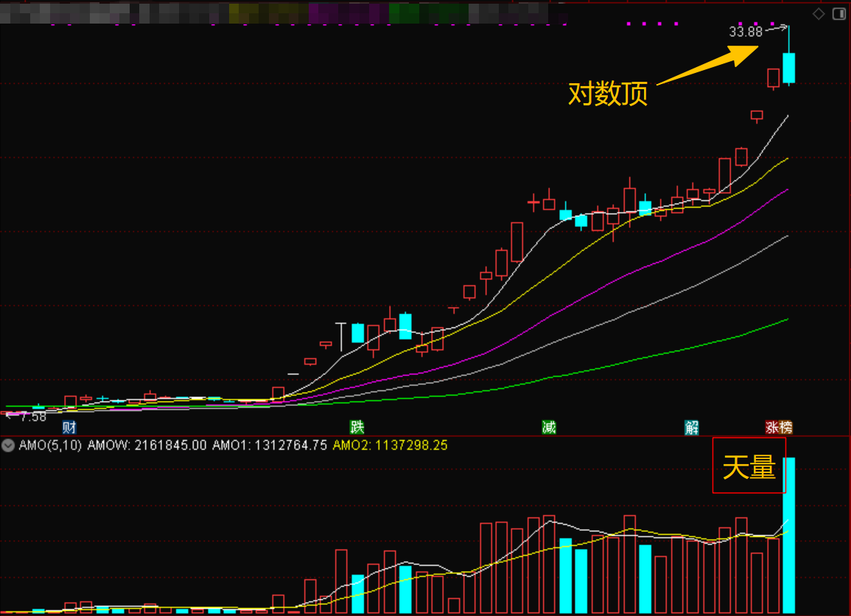Select the white AMO1 value label
Viewport: 851px width, 616px height.
tap(269, 446)
